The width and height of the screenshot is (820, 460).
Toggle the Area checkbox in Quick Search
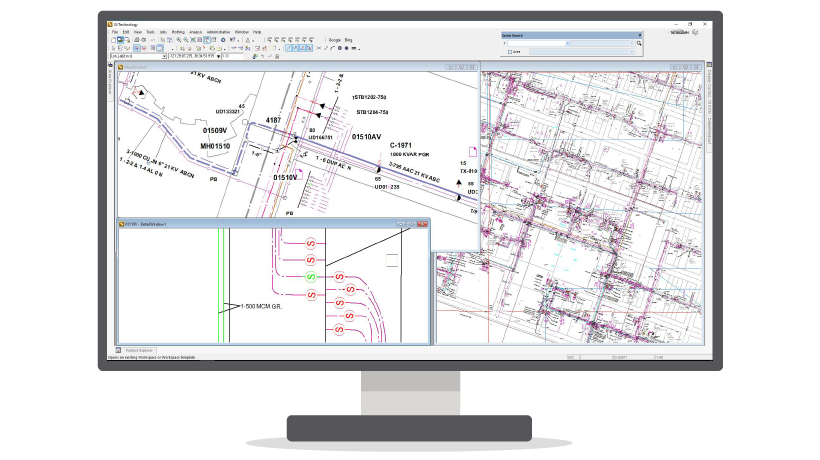509,52
